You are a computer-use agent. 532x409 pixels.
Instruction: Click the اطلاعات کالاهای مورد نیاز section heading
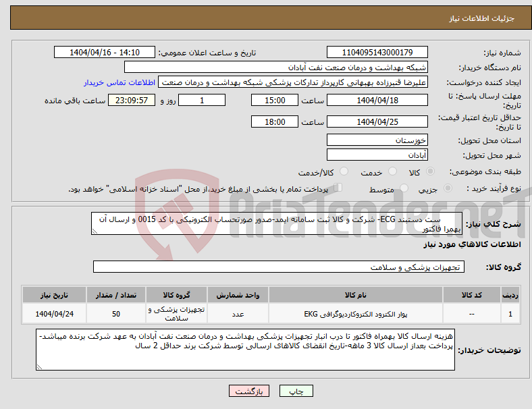click(472, 244)
